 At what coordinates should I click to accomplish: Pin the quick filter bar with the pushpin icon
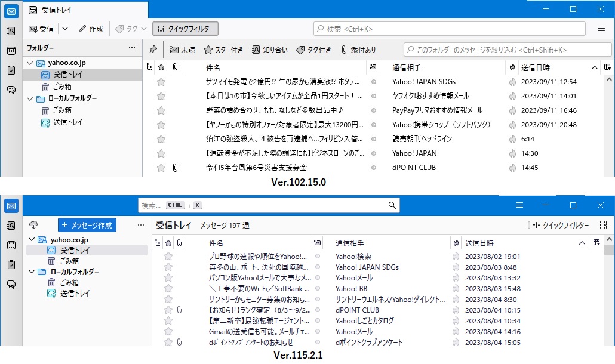pos(153,50)
